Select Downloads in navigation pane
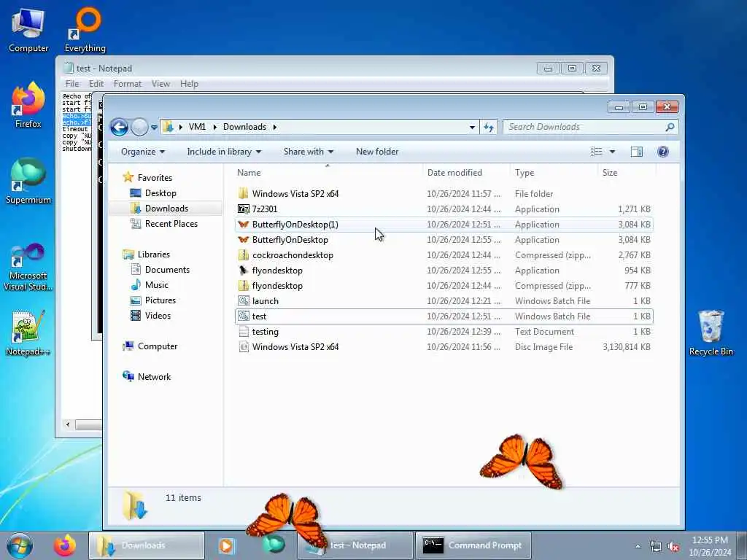This screenshot has height=560, width=747. 166,208
